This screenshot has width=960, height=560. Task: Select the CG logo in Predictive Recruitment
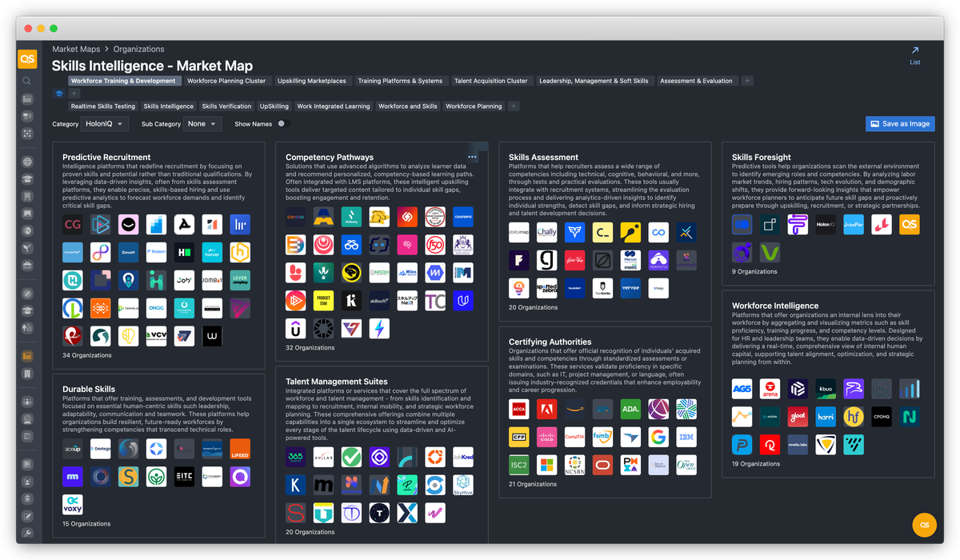[73, 225]
